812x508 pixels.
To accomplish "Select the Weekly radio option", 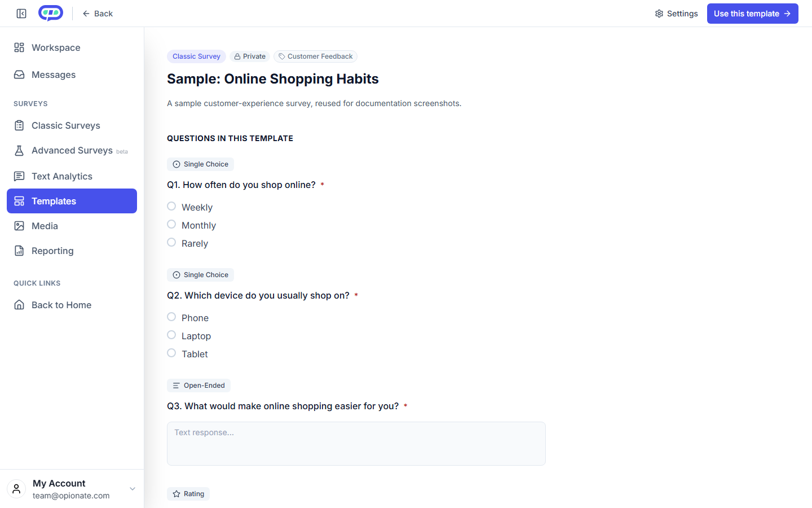I will [x=171, y=206].
